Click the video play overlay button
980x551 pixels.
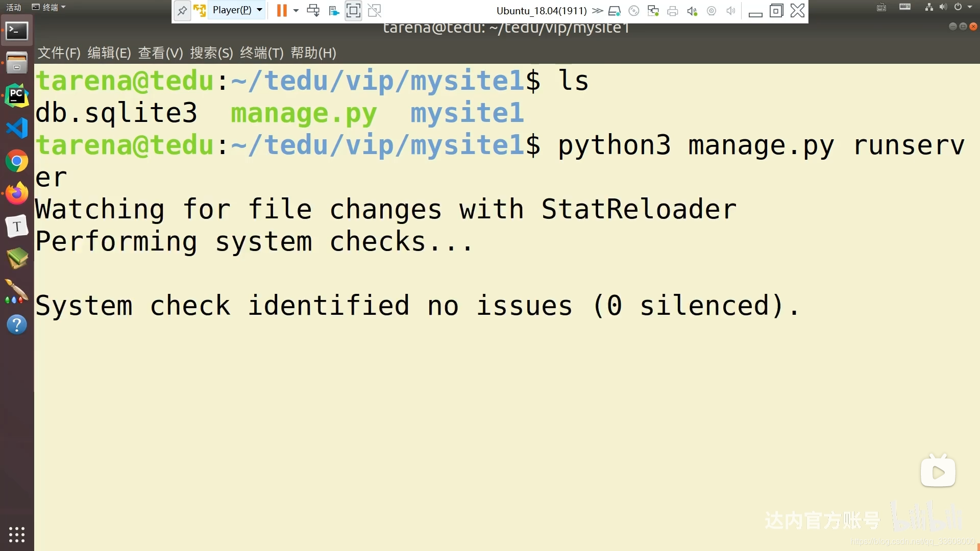click(938, 472)
